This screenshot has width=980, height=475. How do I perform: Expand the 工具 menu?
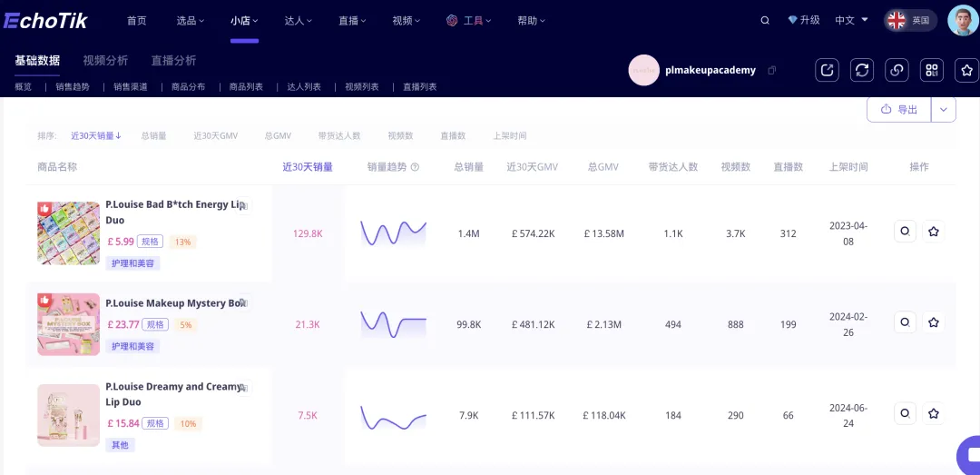coord(469,21)
